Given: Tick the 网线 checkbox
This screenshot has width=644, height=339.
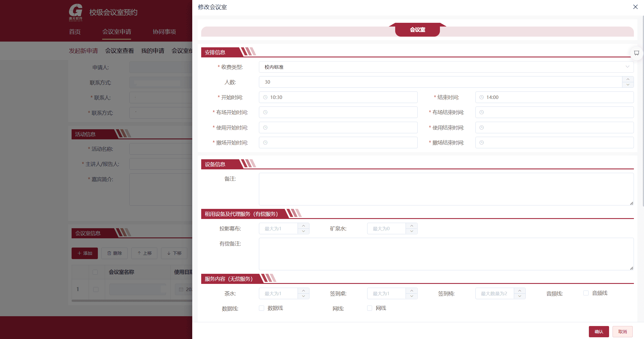Looking at the screenshot, I should point(369,308).
